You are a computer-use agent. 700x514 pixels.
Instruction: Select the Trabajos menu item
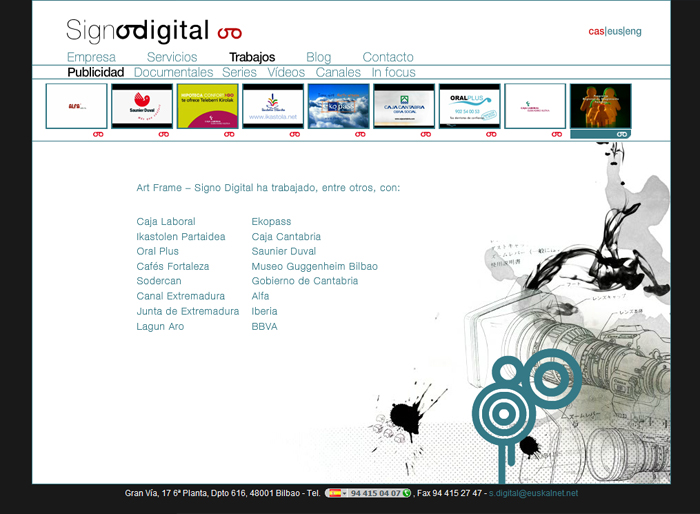click(252, 57)
